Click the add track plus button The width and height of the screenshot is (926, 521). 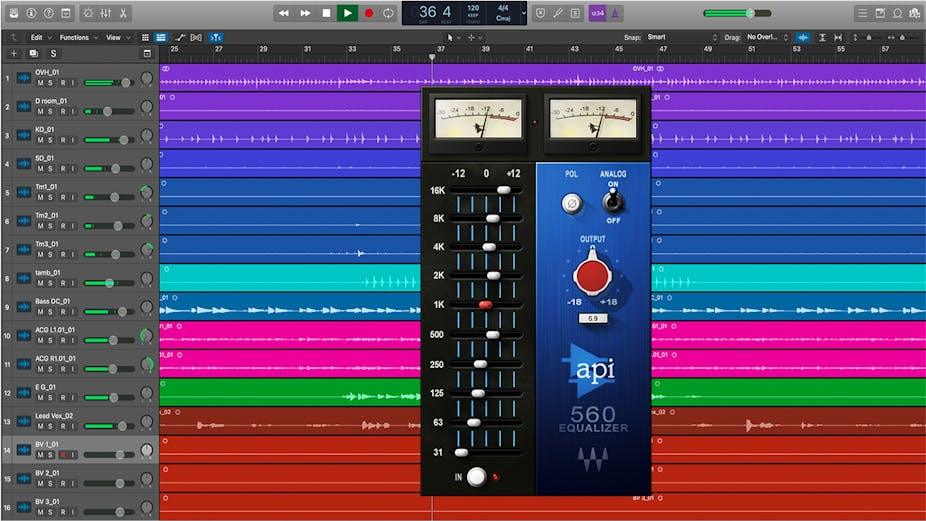point(14,53)
